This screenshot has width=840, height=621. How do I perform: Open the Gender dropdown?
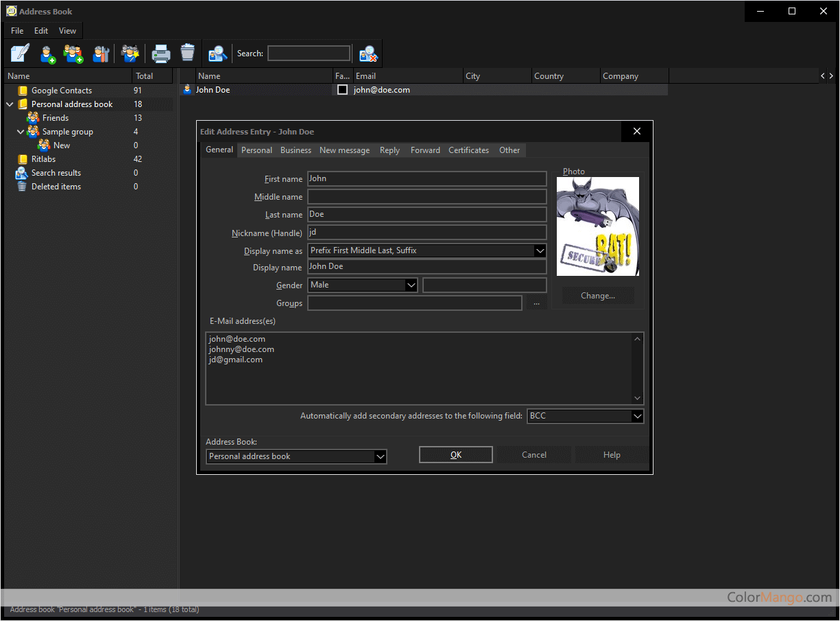coord(411,285)
